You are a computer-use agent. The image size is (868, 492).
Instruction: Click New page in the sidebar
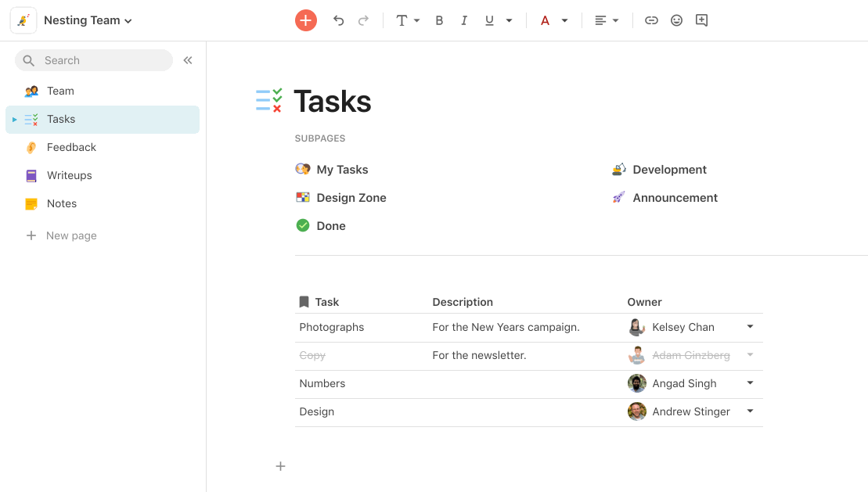61,235
